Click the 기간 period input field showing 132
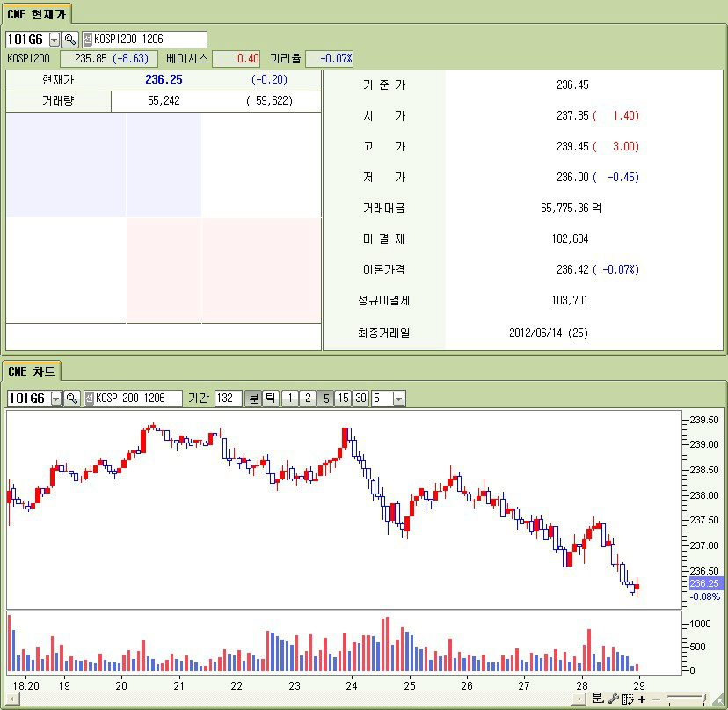Viewport: 728px width, 710px height. (x=228, y=399)
